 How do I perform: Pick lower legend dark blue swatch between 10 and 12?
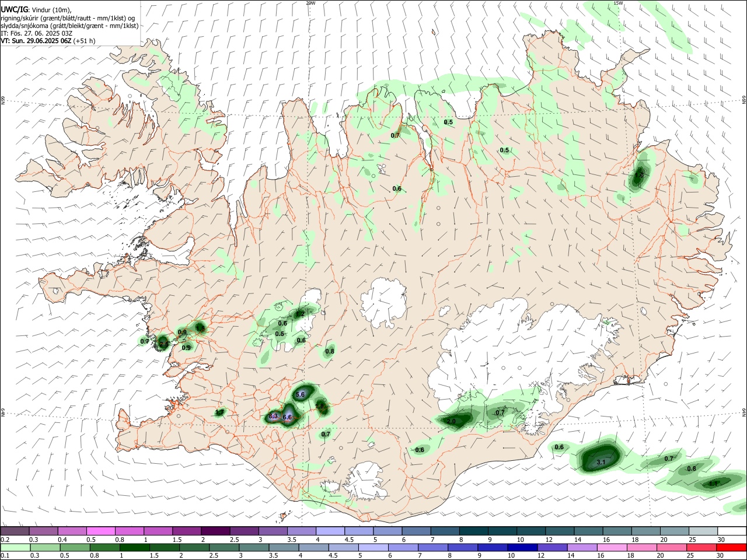pos(522,547)
